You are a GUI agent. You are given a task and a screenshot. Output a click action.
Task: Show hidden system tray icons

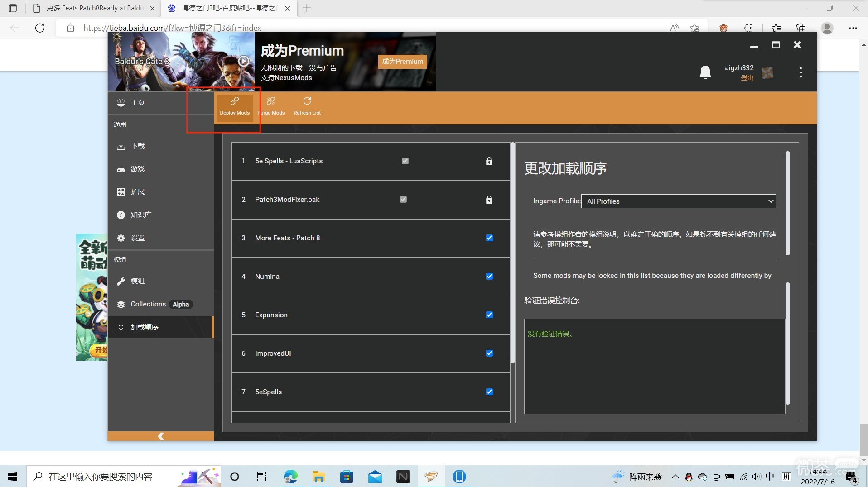tap(675, 477)
